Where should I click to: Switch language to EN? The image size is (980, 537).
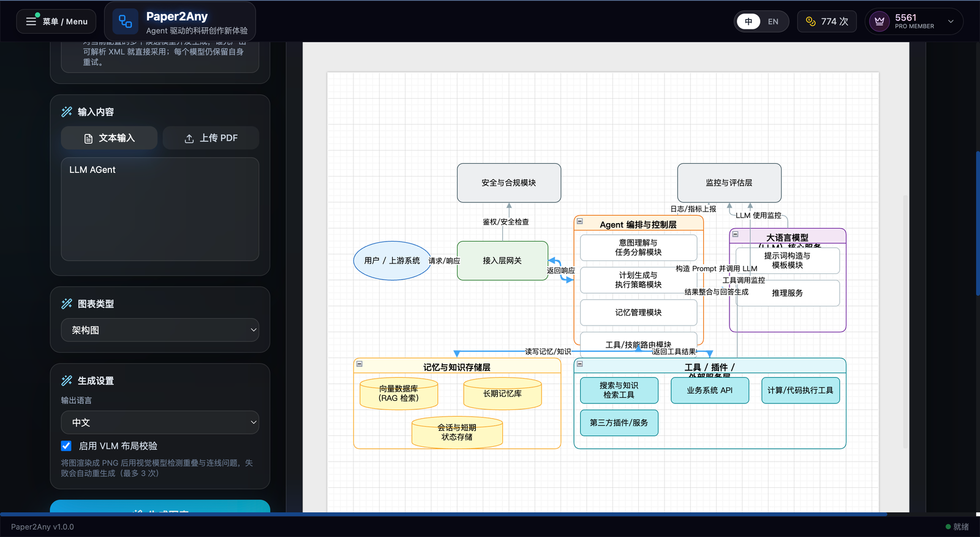tap(773, 21)
